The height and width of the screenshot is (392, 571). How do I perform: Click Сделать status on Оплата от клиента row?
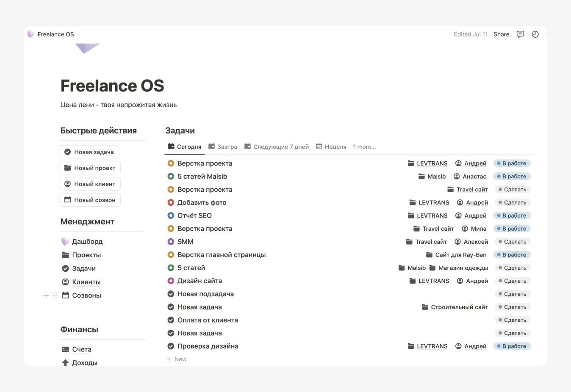coord(512,320)
